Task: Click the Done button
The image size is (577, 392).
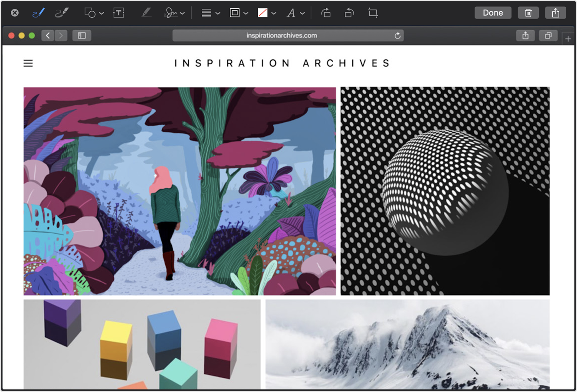Action: pyautogui.click(x=493, y=13)
